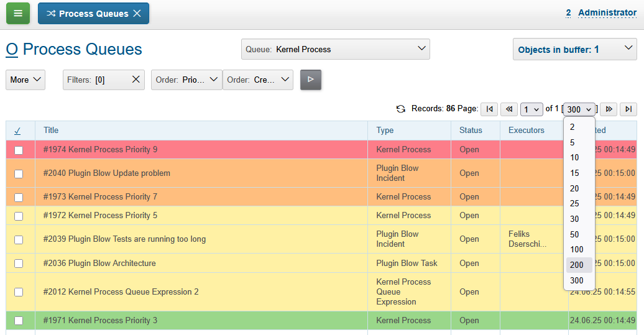
Task: Check the box for #1974 Kernel Process Priority 9
Action: click(19, 150)
